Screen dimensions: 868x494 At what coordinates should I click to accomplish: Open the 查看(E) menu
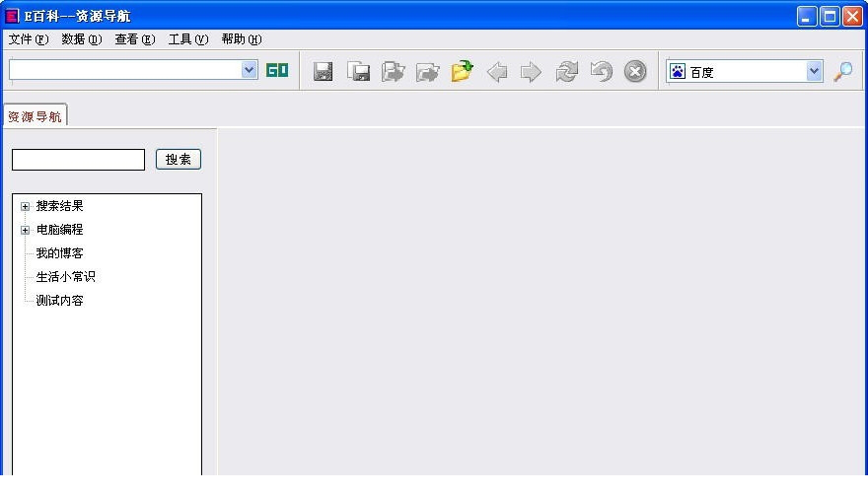click(134, 39)
